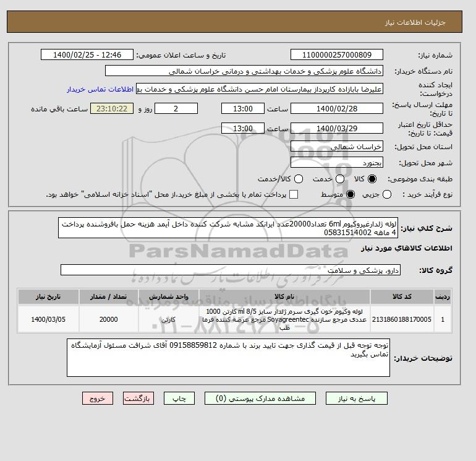Click the واحد شمارش column header
The width and height of the screenshot is (476, 461).
[169, 296]
